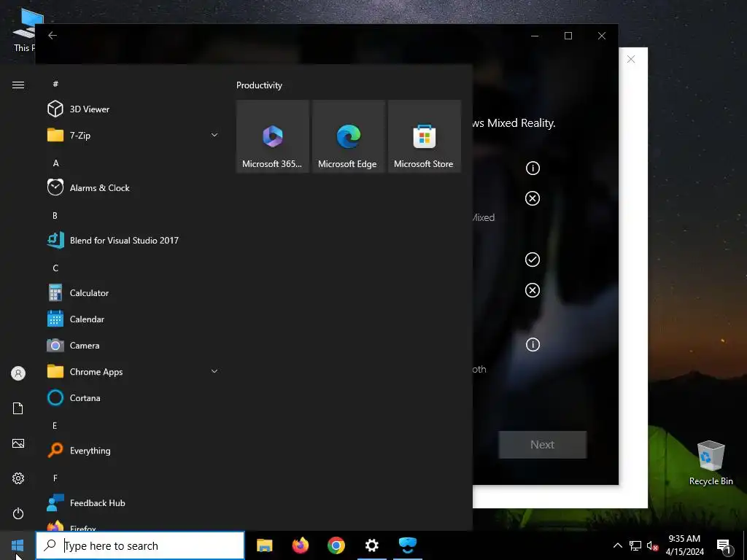The height and width of the screenshot is (560, 747).
Task: Open the date and time flyout
Action: 684,545
